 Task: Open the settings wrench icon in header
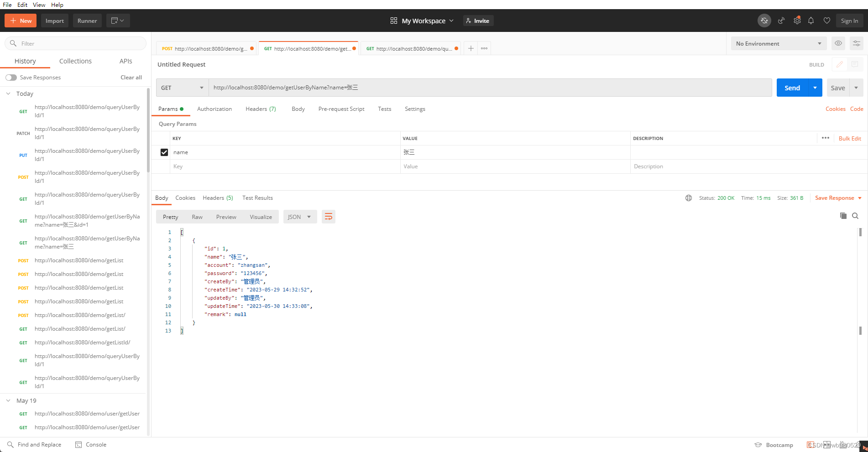797,21
